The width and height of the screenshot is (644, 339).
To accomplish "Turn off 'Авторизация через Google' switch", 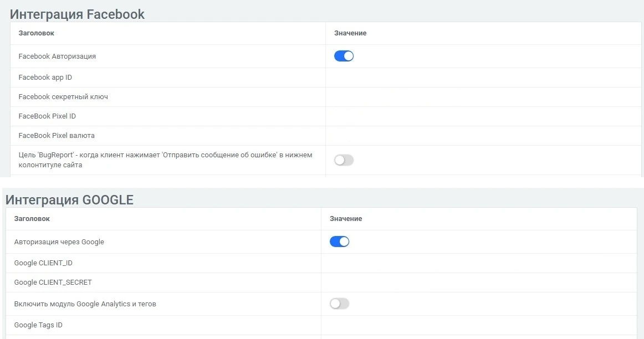I will pos(340,242).
